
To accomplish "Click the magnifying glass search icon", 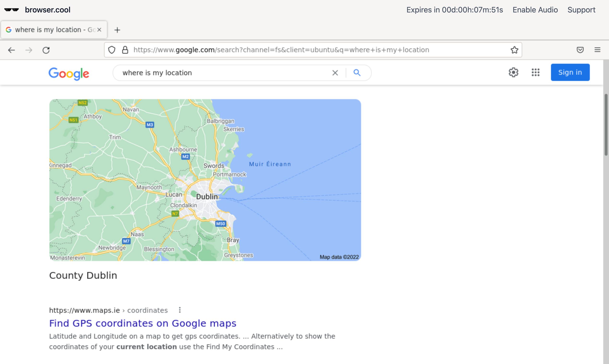I will [x=357, y=72].
